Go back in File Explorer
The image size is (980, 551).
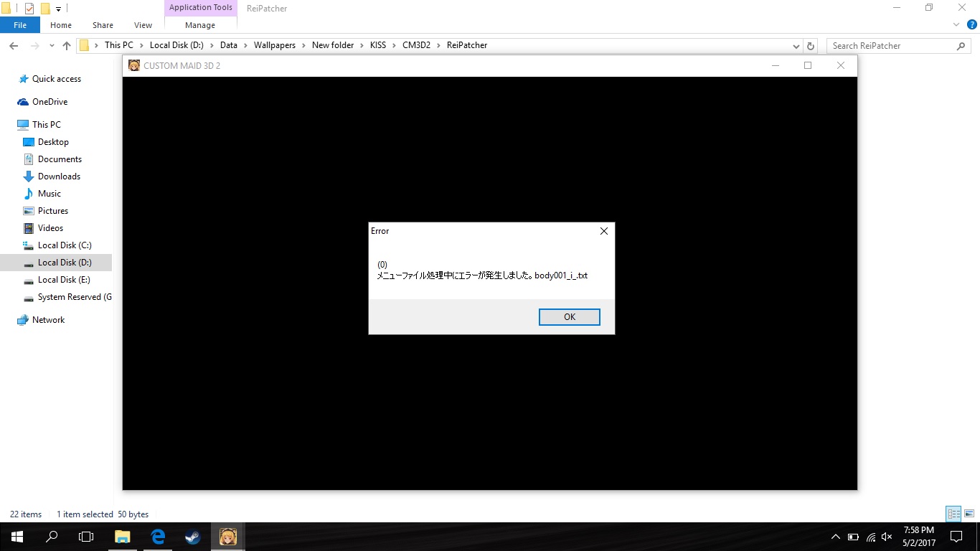[x=14, y=46]
